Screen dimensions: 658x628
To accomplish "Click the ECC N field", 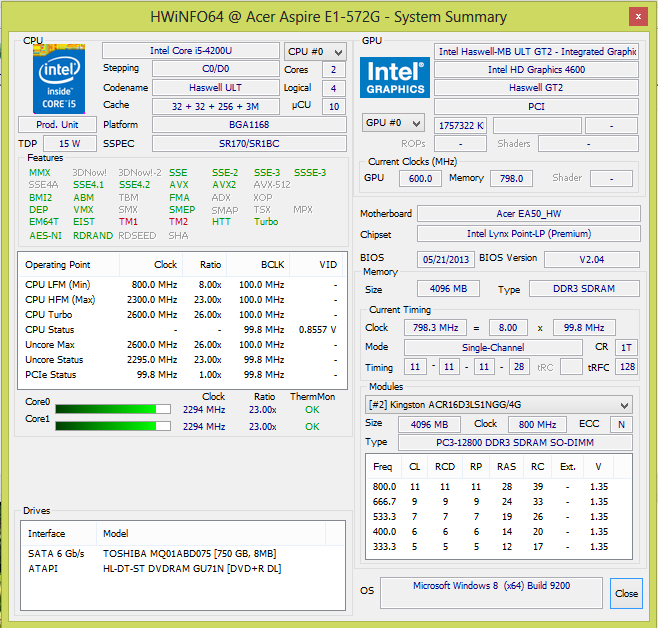I will tap(621, 424).
